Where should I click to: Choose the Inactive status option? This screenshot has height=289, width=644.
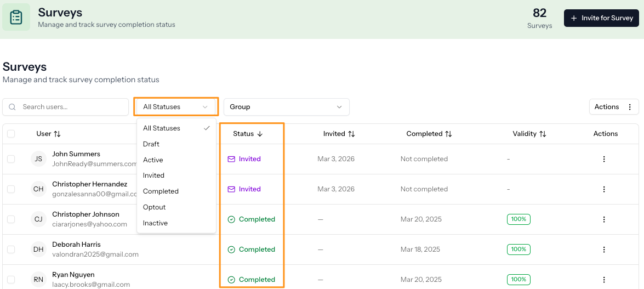[x=176, y=223]
